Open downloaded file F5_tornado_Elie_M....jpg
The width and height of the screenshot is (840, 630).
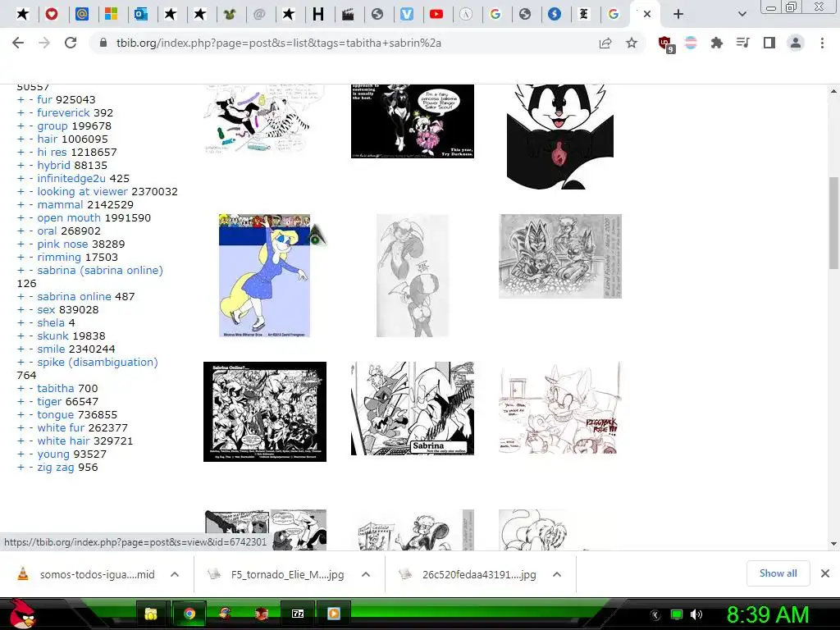coord(277,574)
